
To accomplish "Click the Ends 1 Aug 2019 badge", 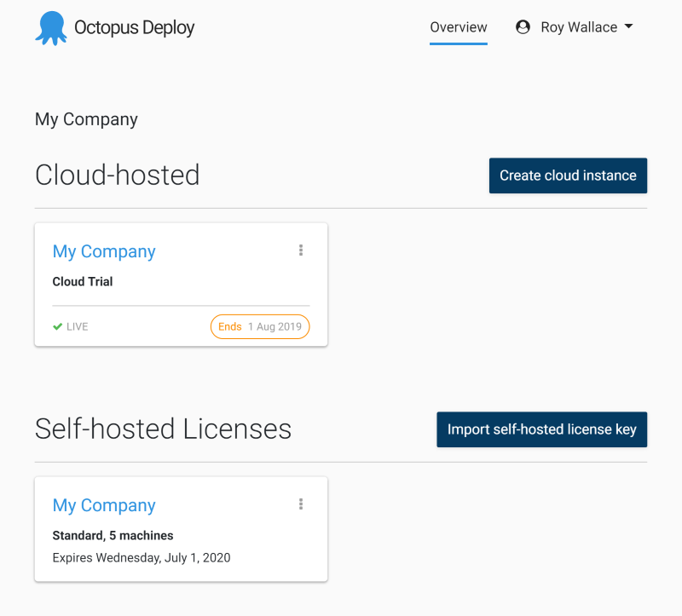I will click(260, 325).
